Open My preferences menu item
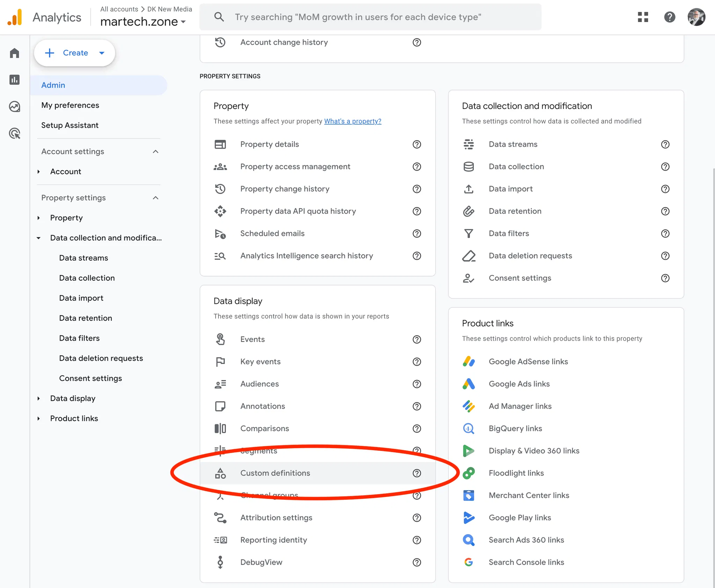The image size is (715, 588). [x=70, y=105]
